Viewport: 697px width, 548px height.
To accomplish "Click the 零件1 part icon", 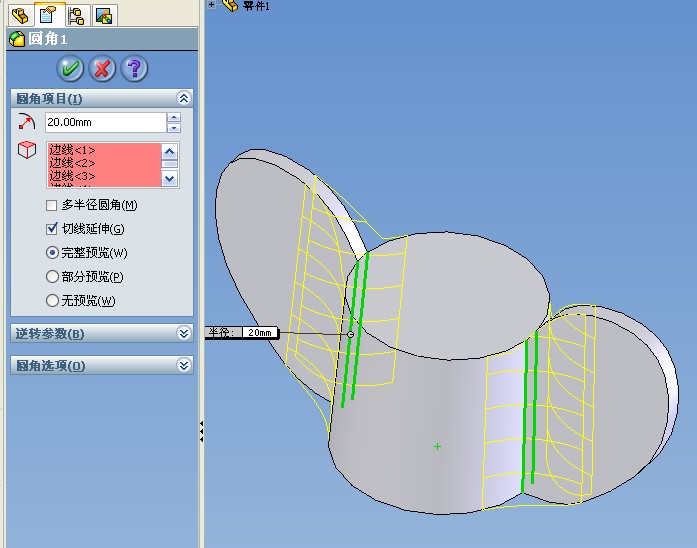I will [x=230, y=5].
